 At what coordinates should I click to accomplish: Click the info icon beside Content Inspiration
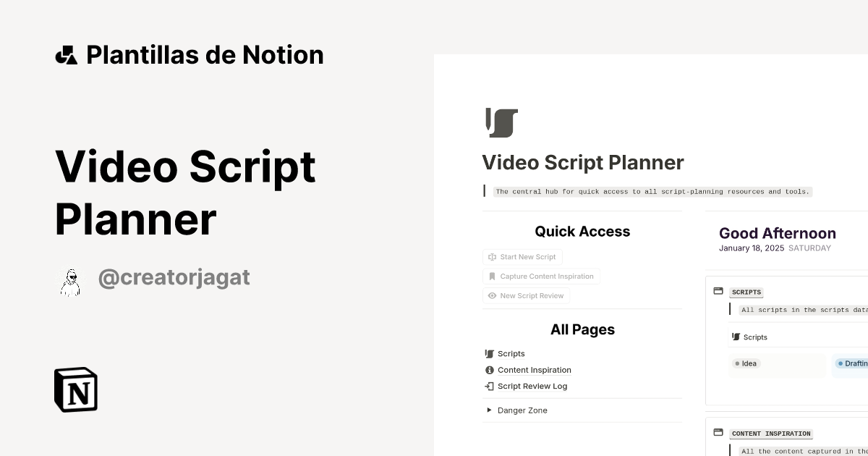pos(489,370)
